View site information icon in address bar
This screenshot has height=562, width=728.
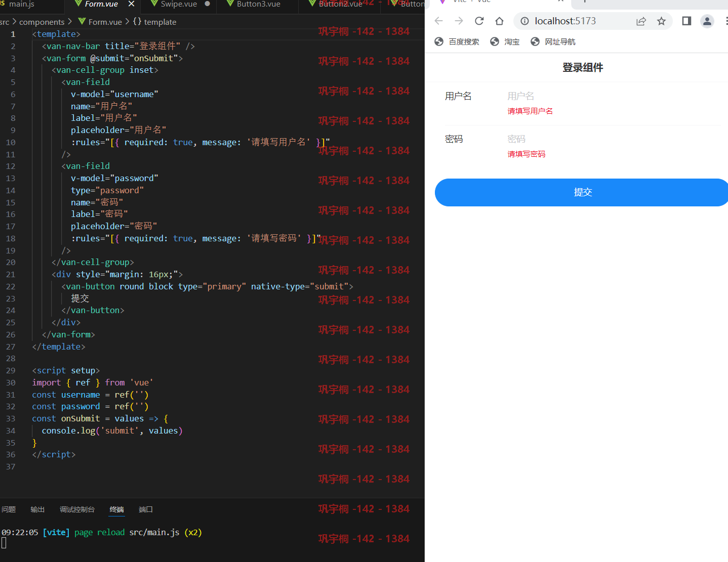(524, 21)
